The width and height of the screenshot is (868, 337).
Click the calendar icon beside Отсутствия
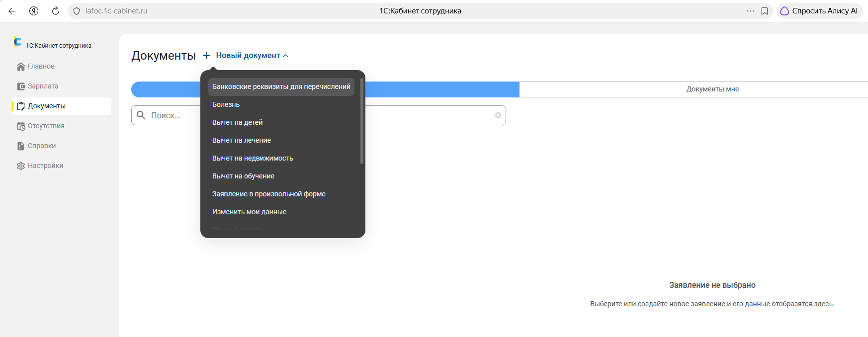[x=21, y=126]
